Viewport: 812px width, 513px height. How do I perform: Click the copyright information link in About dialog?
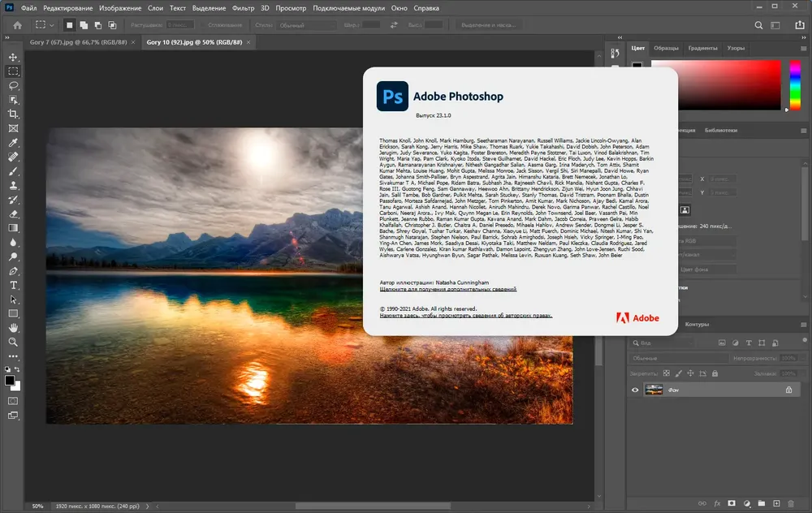coord(466,315)
